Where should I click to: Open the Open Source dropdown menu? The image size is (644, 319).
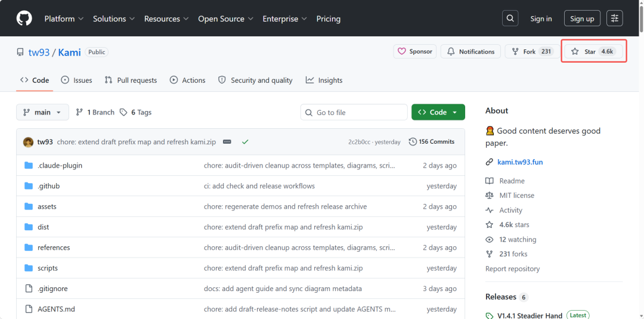[x=226, y=19]
